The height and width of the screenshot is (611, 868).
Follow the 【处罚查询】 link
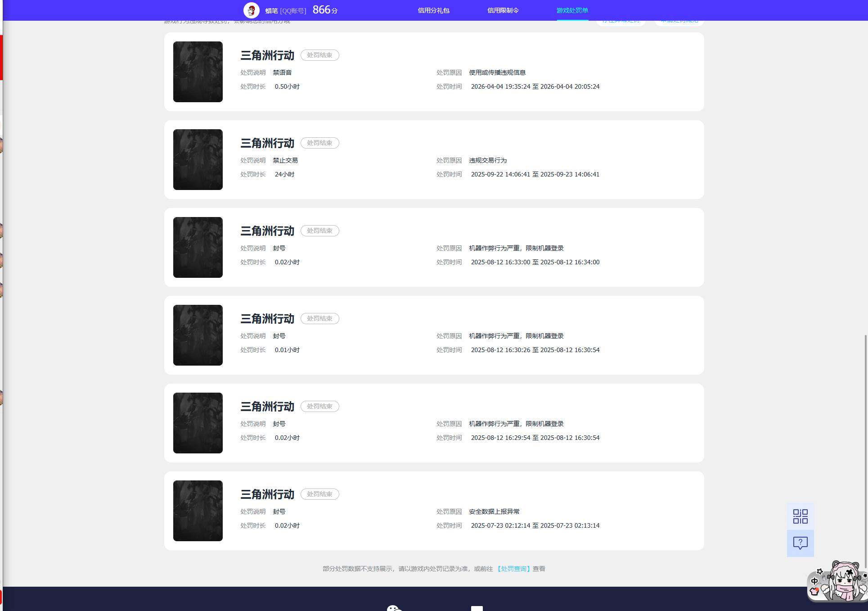(x=513, y=569)
